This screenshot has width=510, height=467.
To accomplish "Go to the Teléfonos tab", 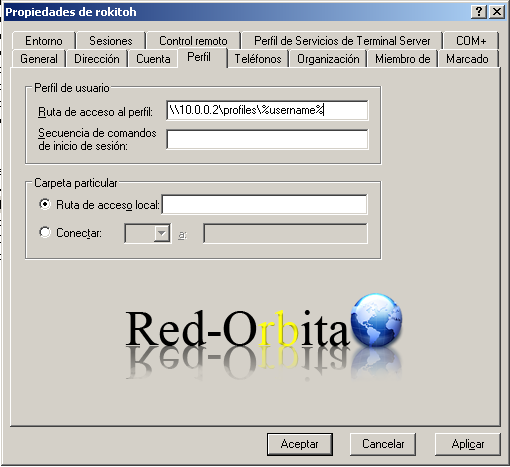I will click(258, 59).
